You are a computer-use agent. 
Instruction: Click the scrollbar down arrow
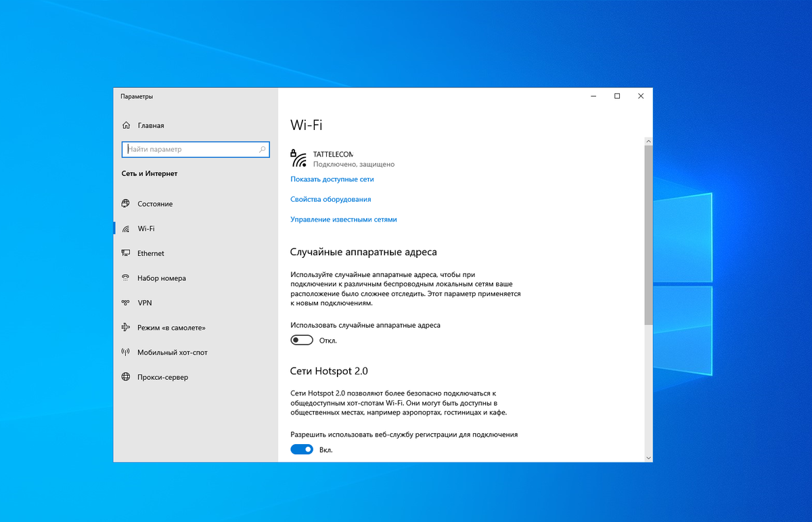648,458
